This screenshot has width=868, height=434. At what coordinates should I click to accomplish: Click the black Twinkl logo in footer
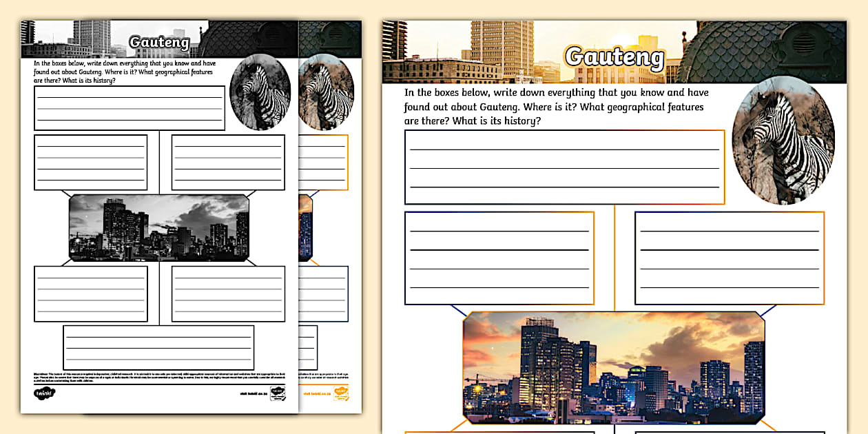[44, 393]
